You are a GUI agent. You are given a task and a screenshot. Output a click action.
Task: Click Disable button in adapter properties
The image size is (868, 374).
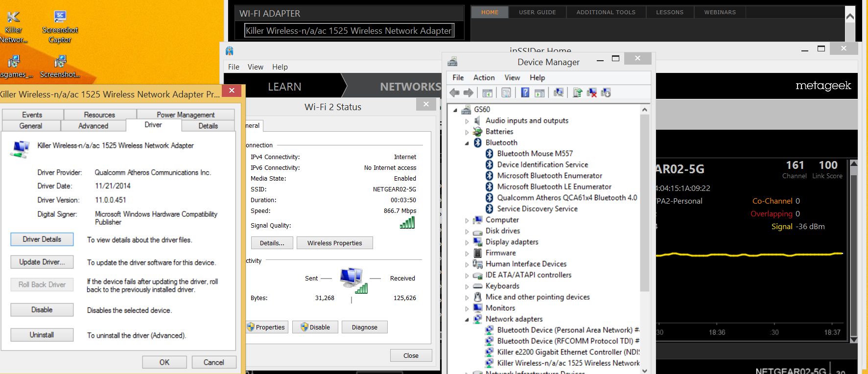[42, 310]
